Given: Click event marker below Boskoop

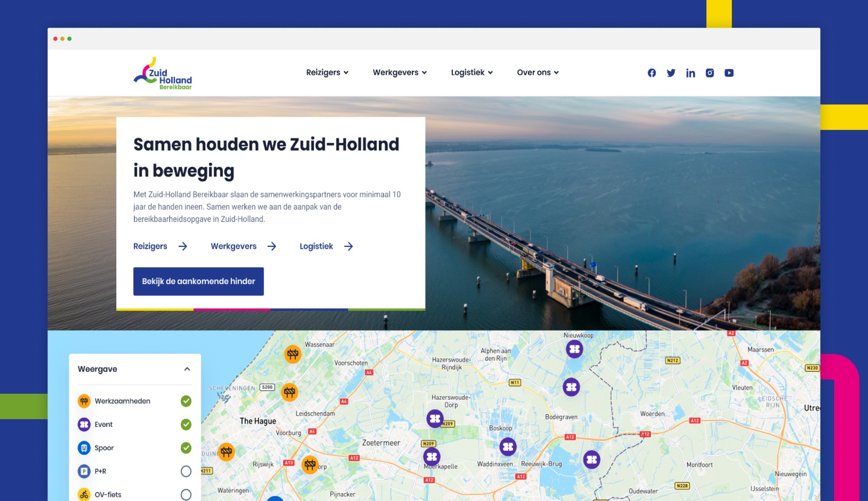Looking at the screenshot, I should (x=508, y=447).
